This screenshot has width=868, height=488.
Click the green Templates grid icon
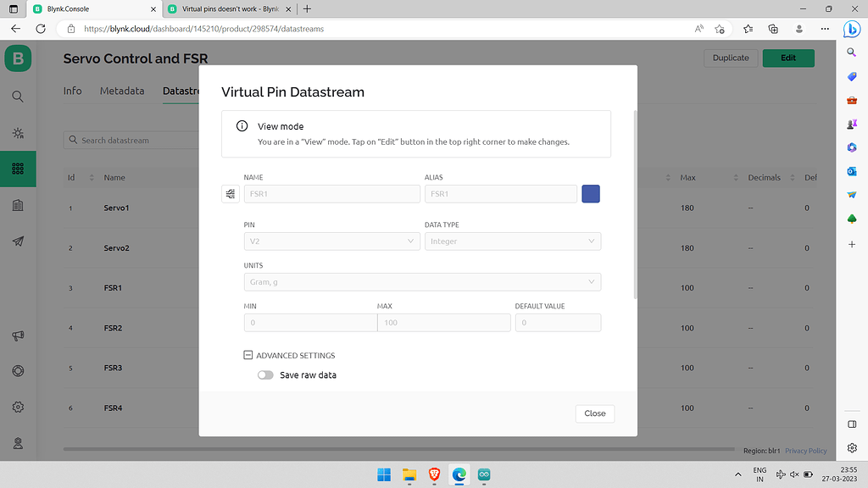coord(17,169)
